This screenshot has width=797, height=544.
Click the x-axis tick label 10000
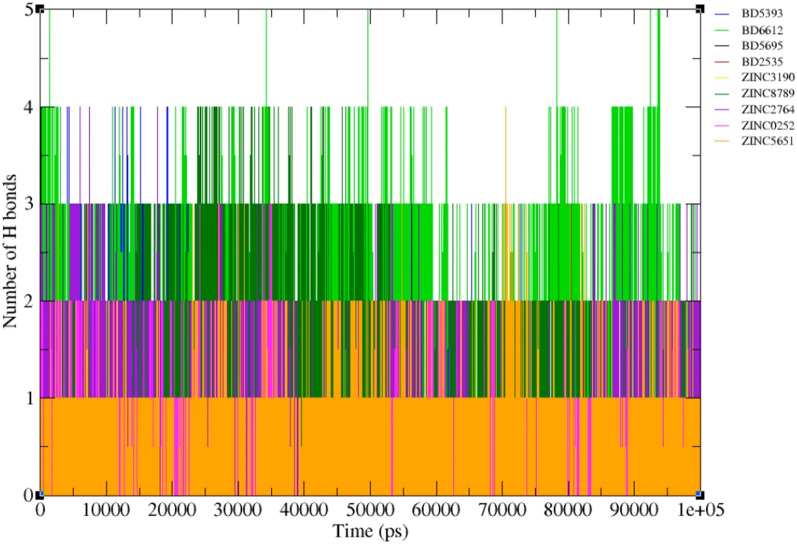tap(106, 509)
